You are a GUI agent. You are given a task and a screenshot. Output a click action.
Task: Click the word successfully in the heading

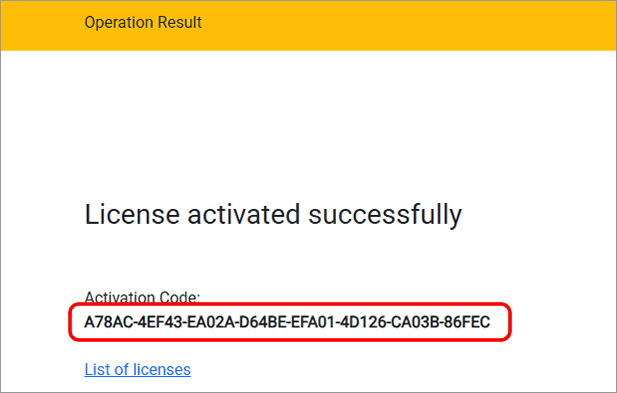click(x=385, y=215)
